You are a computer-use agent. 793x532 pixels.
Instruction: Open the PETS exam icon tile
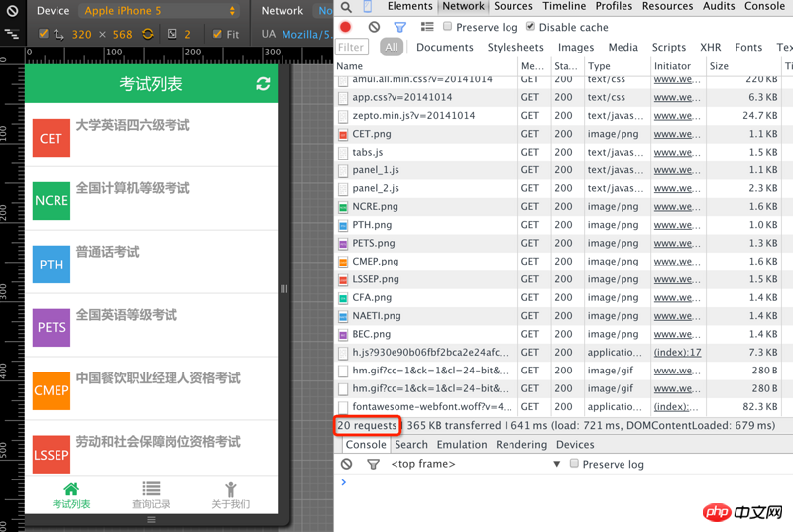tap(52, 327)
